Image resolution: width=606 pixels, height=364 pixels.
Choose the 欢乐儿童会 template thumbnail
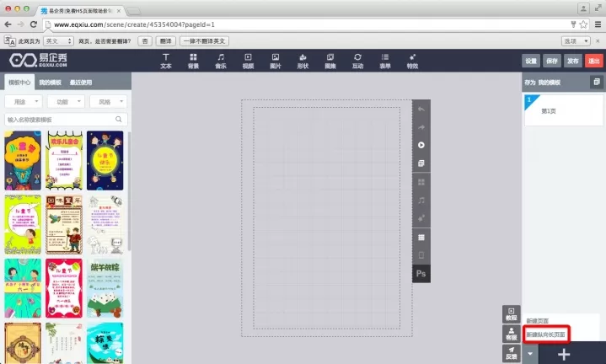[x=64, y=160]
